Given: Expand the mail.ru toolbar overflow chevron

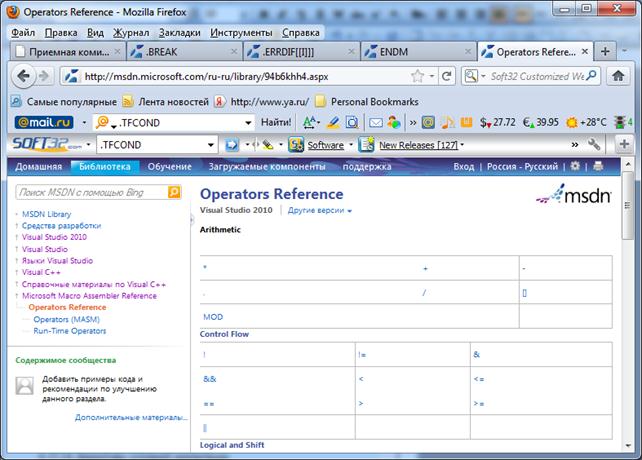Looking at the screenshot, I should tap(413, 122).
